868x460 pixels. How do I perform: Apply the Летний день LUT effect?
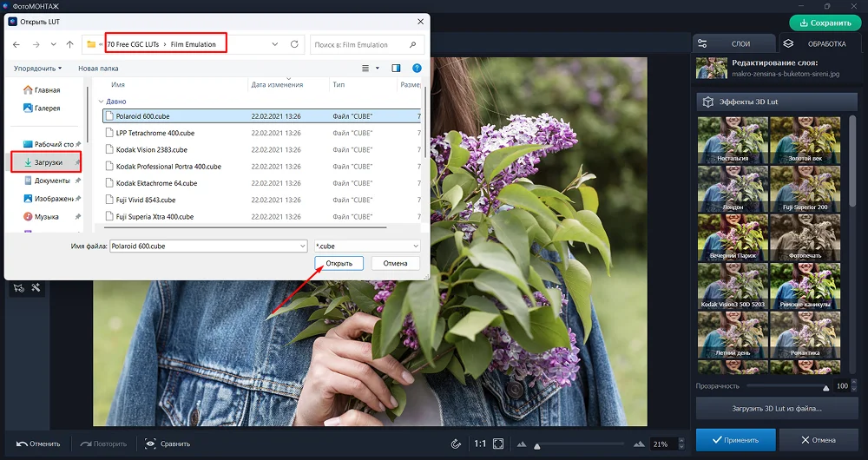coord(733,335)
